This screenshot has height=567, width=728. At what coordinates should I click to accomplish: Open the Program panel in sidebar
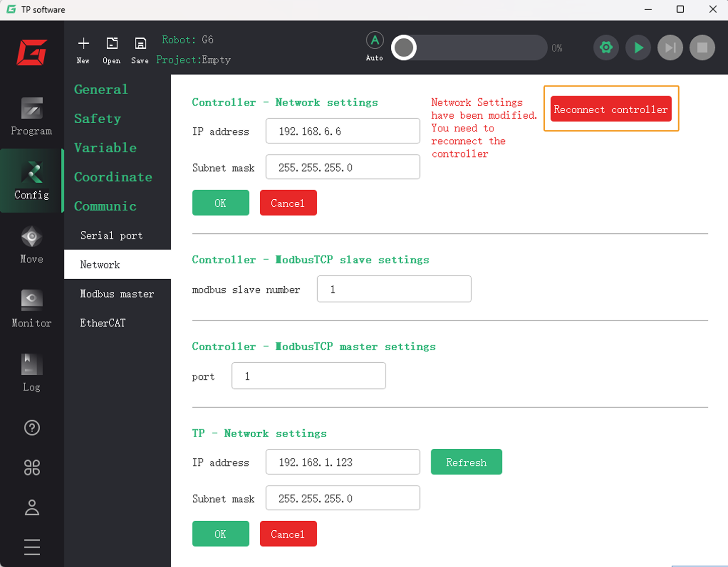[31, 117]
